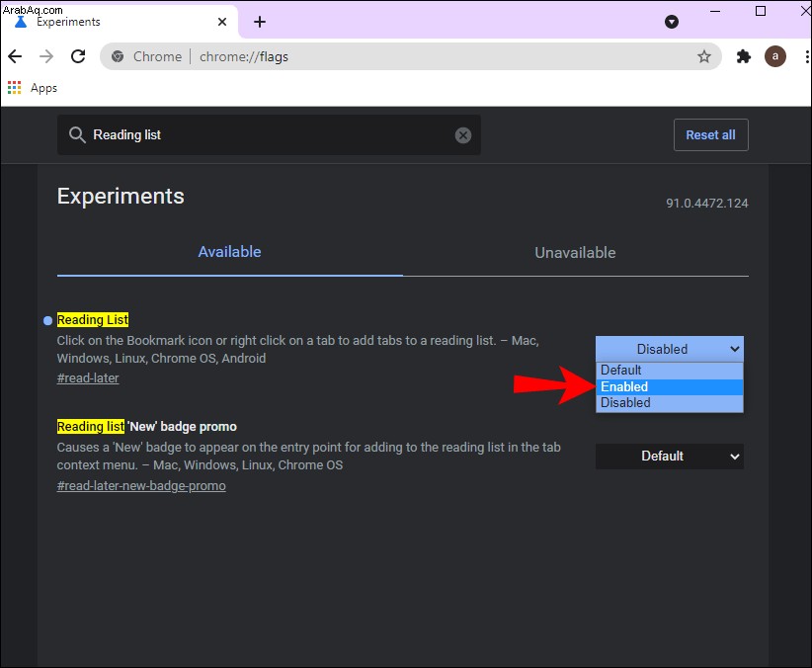This screenshot has width=812, height=668.
Task: Click the Reading List experiment title
Action: 93,320
